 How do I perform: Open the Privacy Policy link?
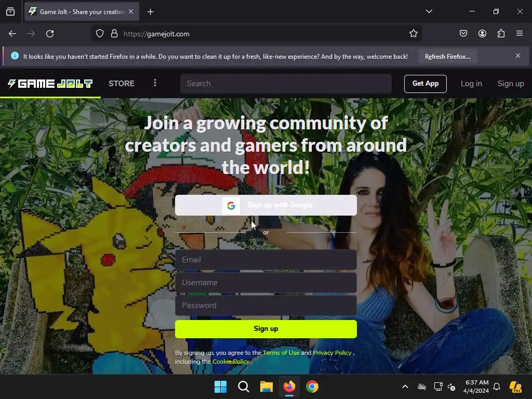click(x=332, y=353)
